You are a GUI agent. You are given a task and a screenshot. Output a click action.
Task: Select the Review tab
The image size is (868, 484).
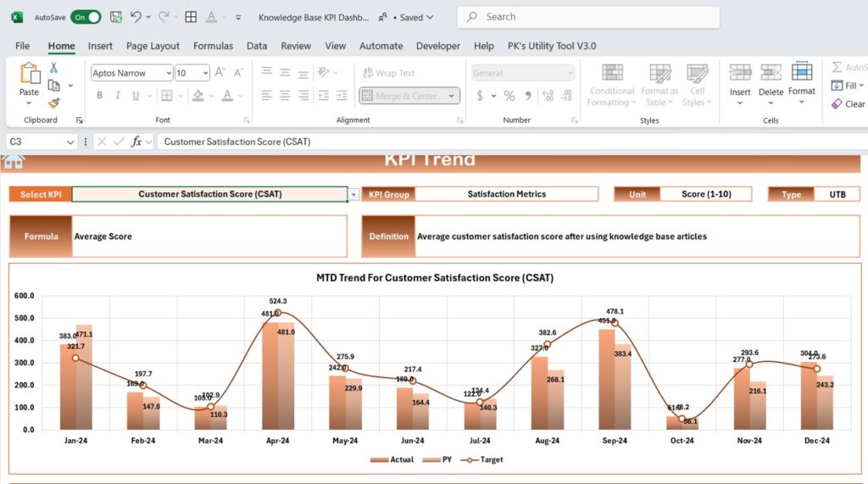click(296, 46)
